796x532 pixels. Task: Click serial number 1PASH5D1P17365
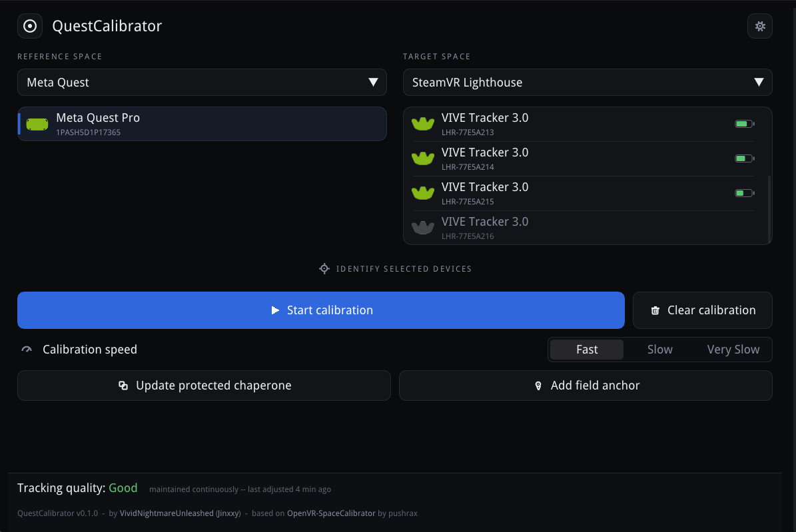click(89, 133)
